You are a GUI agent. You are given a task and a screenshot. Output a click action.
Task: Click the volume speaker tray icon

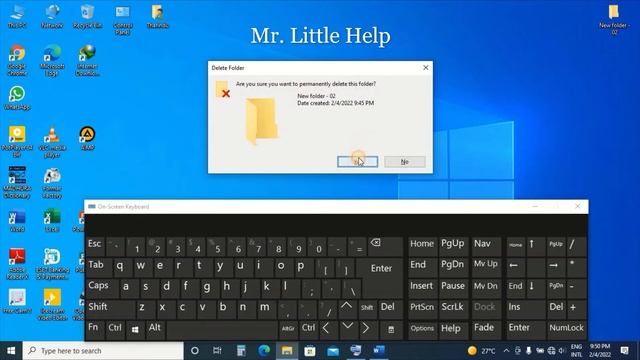coord(562,351)
